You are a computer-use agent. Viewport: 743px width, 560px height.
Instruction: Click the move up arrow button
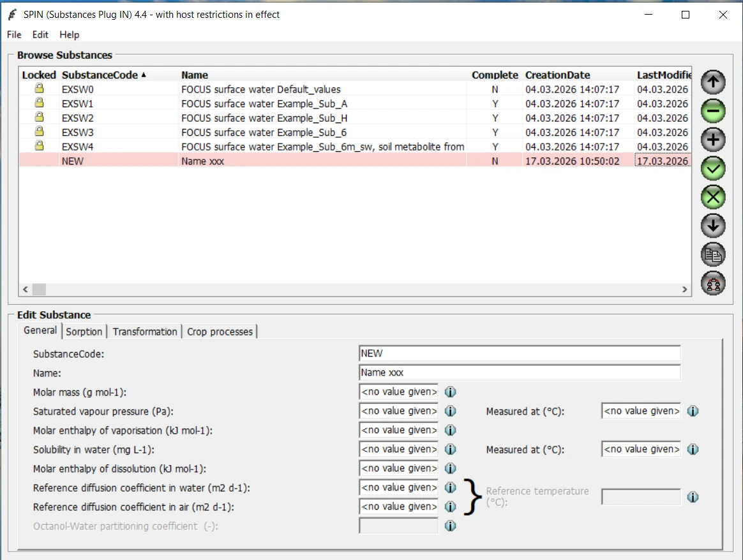pos(713,82)
